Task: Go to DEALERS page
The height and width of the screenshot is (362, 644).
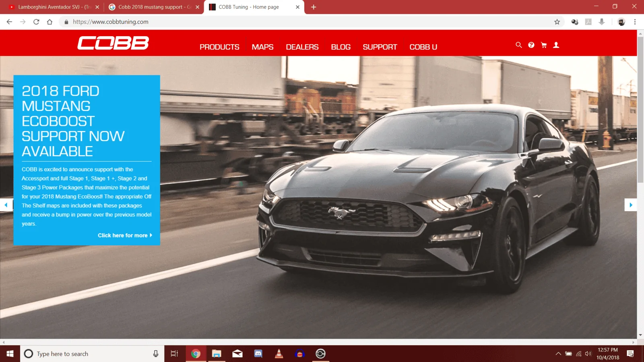Action: [302, 47]
